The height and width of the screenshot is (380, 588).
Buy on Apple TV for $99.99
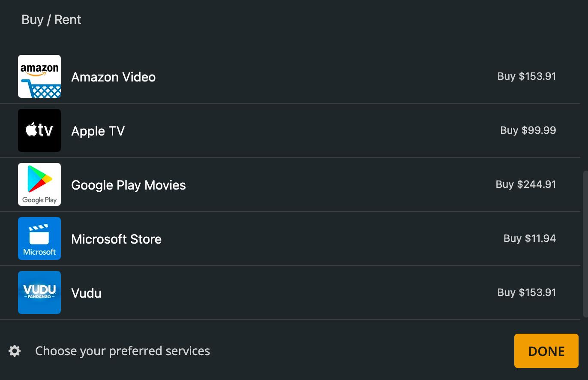click(x=528, y=130)
